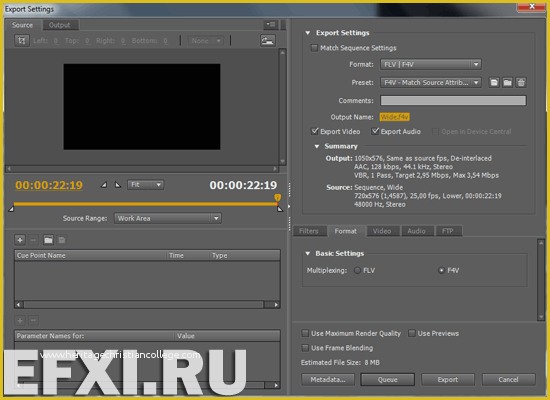The width and height of the screenshot is (550, 400).
Task: Click the orange current timecode 00:00:22:19
Action: tap(49, 185)
